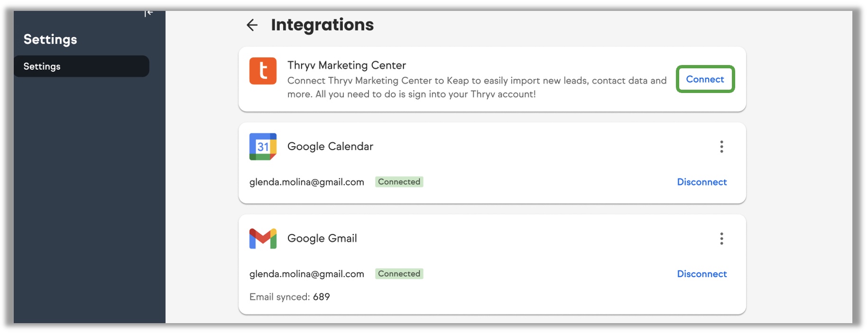Go back using the arrow beside Integrations
Image resolution: width=868 pixels, height=335 pixels.
click(252, 25)
